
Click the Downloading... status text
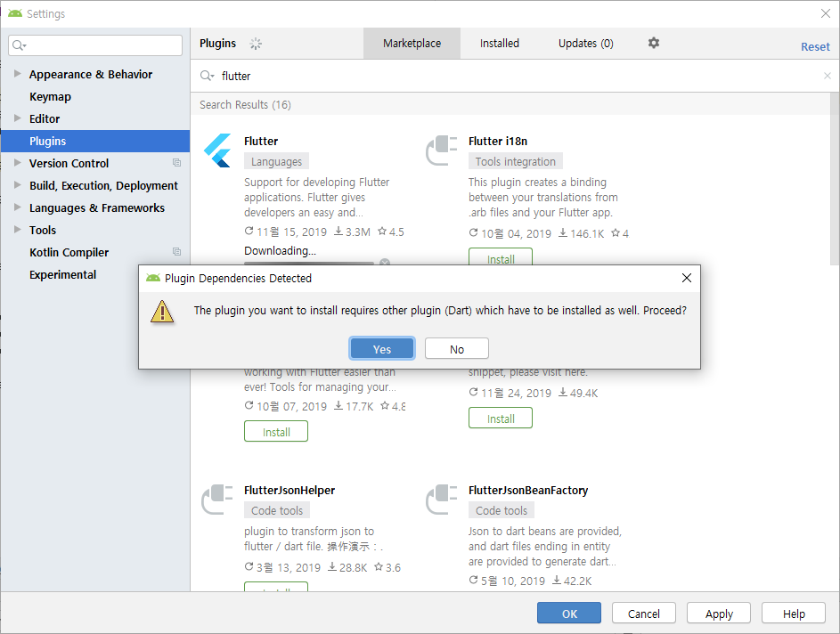pyautogui.click(x=281, y=250)
